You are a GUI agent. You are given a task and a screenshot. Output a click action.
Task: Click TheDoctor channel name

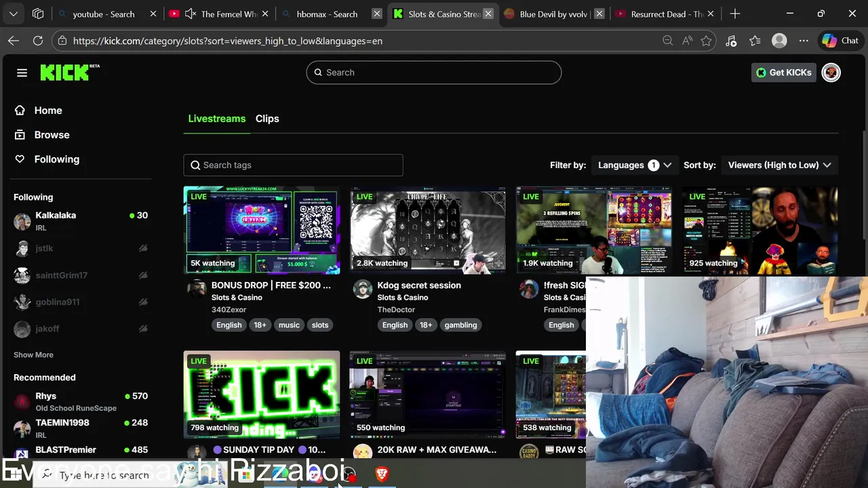(396, 310)
